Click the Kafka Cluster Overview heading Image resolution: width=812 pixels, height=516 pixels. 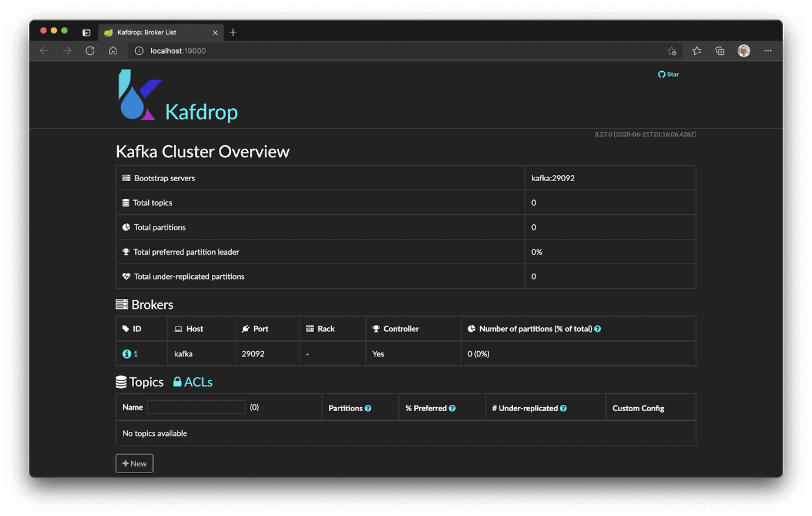pos(202,151)
